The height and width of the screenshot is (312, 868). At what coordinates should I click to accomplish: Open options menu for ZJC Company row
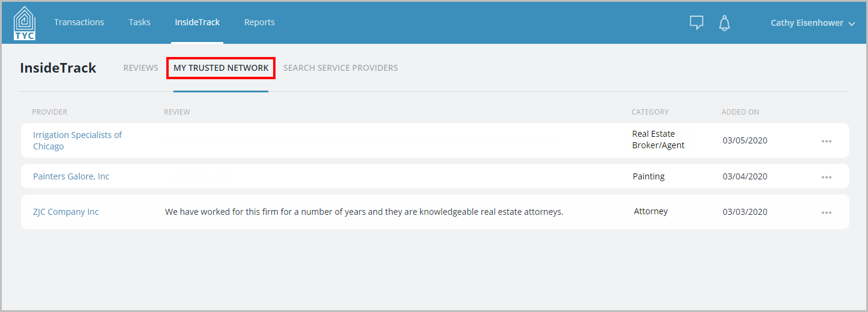coord(827,212)
